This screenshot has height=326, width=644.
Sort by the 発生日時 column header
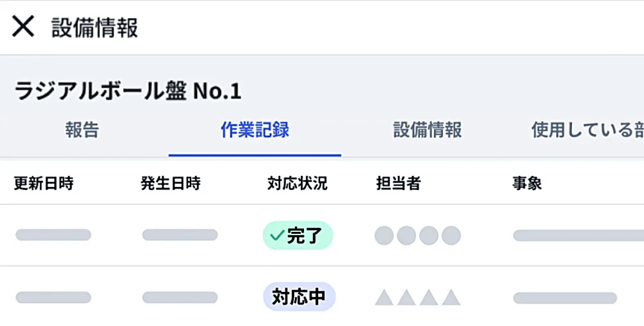point(171,183)
